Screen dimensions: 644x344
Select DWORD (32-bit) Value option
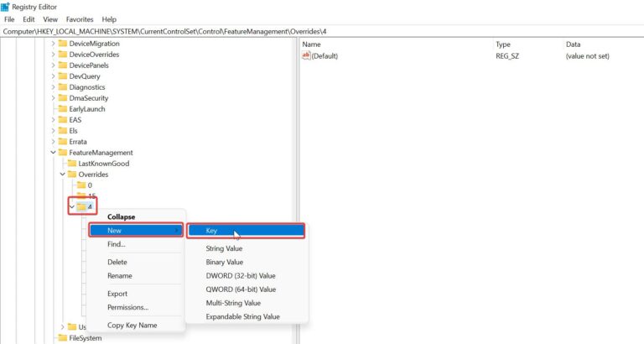click(241, 275)
